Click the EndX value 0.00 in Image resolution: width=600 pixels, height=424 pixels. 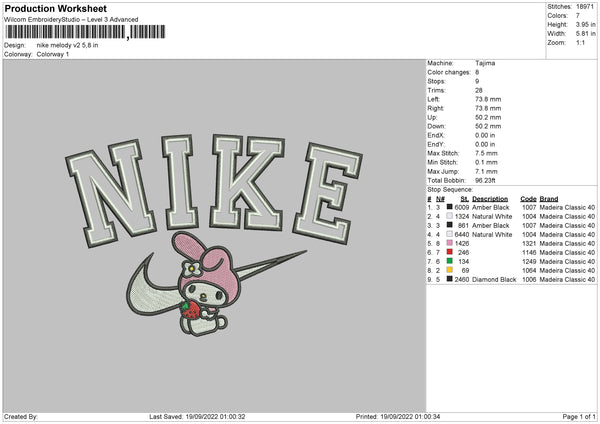[485, 135]
